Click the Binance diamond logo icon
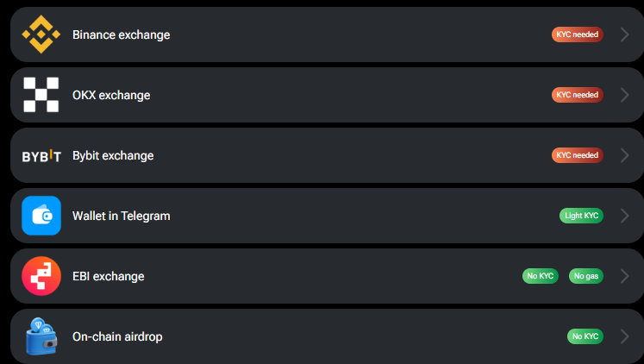644x364 pixels. (41, 35)
